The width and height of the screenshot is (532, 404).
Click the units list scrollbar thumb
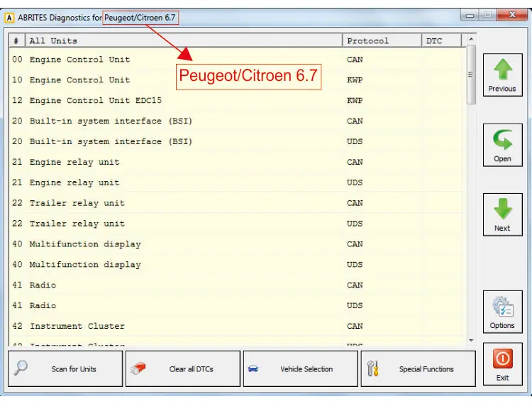pos(471,75)
